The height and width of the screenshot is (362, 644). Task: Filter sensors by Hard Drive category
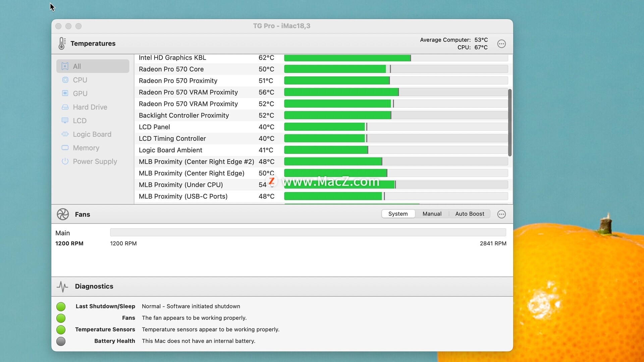point(93,107)
